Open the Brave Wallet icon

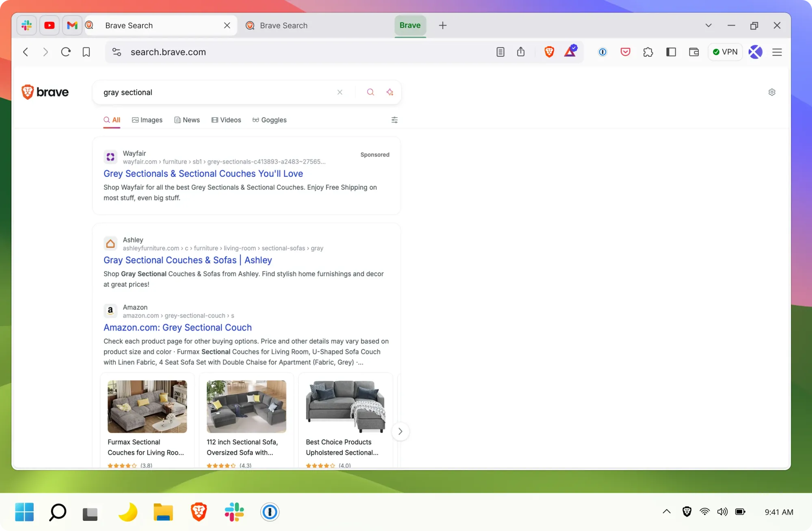pos(694,52)
